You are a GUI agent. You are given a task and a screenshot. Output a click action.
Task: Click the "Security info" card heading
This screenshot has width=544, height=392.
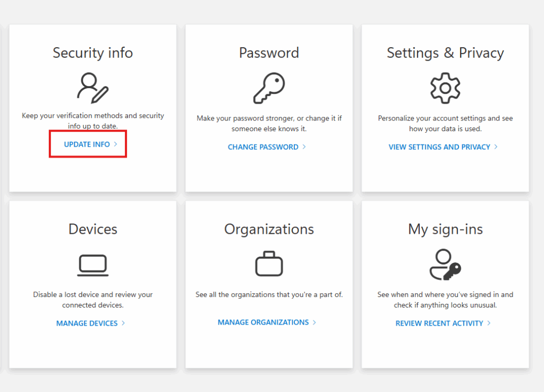click(92, 53)
